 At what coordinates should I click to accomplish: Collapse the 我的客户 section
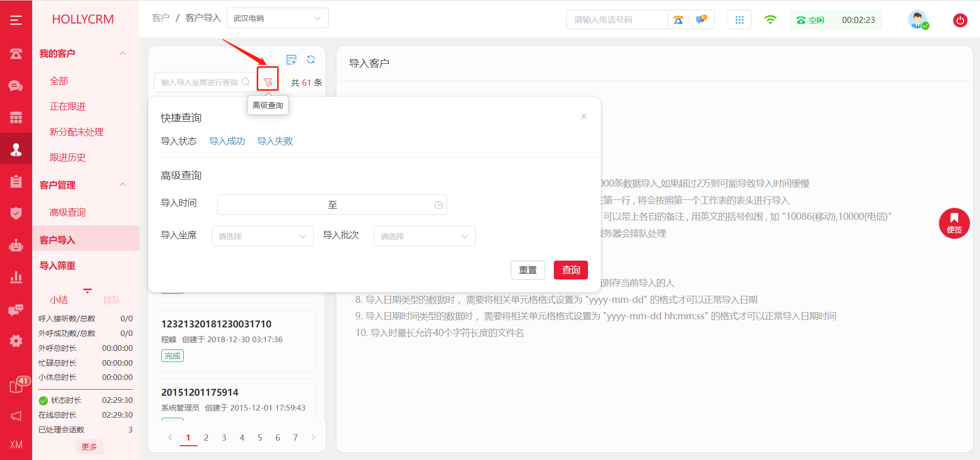pos(122,54)
